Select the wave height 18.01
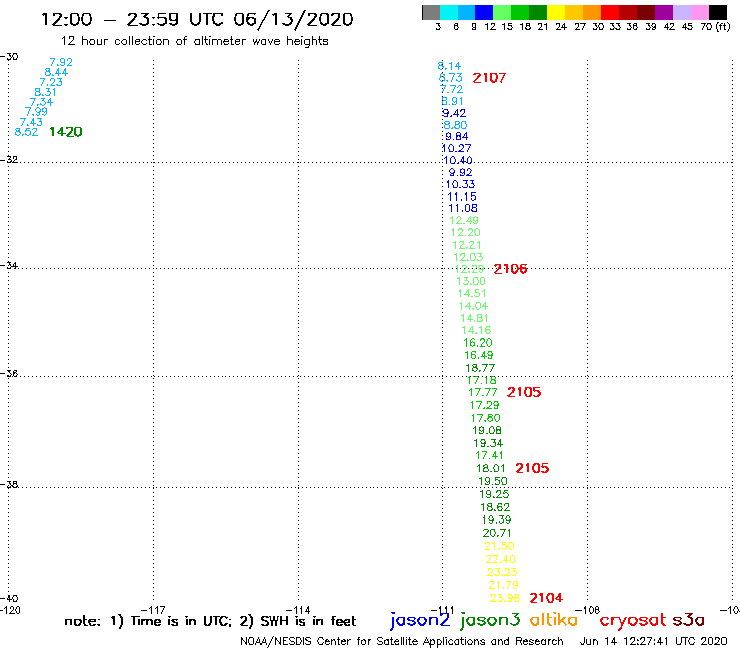The width and height of the screenshot is (740, 650). click(490, 468)
